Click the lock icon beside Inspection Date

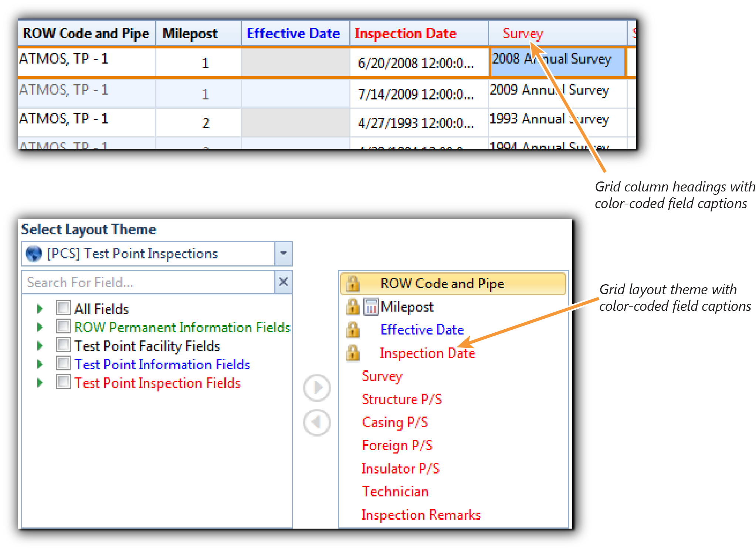(353, 353)
